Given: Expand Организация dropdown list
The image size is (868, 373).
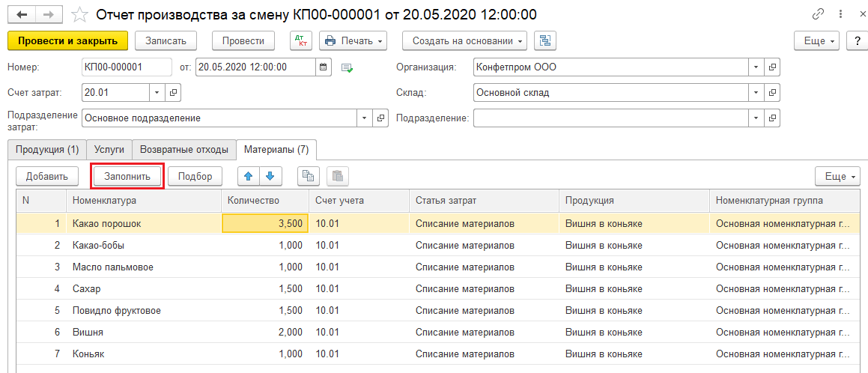Looking at the screenshot, I should 756,67.
